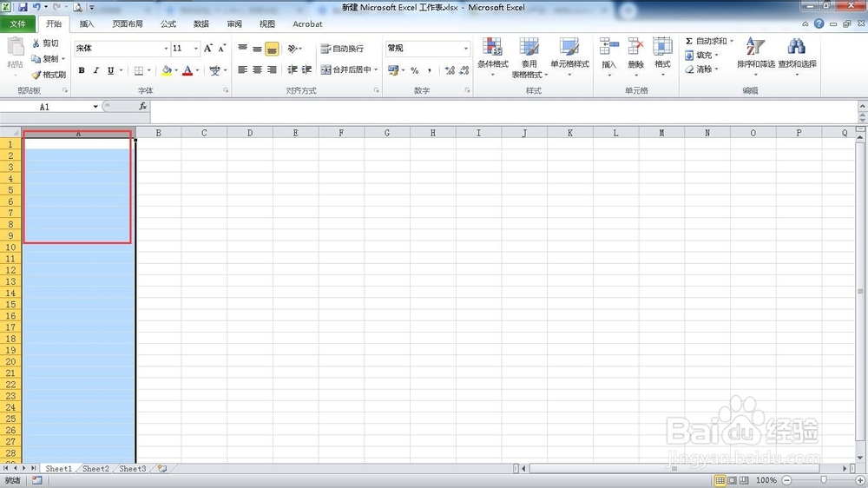The image size is (868, 488).
Task: Click the Cut scissors icon
Action: point(36,43)
